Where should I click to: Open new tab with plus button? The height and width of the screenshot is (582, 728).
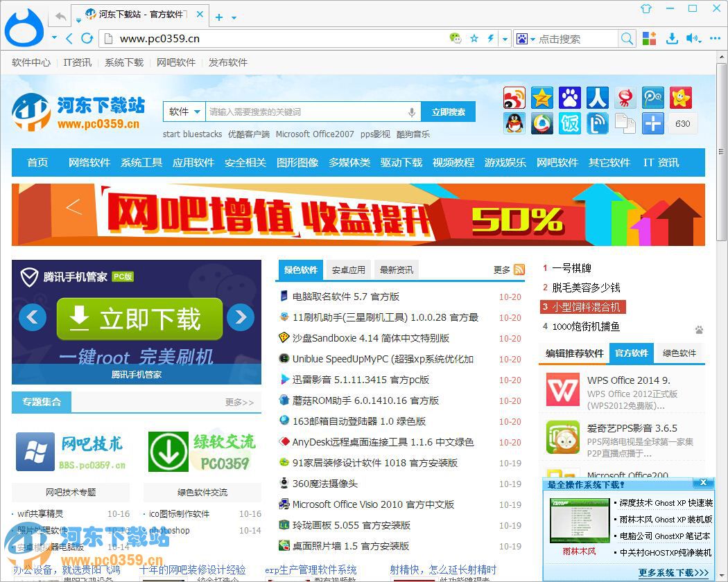pos(219,17)
